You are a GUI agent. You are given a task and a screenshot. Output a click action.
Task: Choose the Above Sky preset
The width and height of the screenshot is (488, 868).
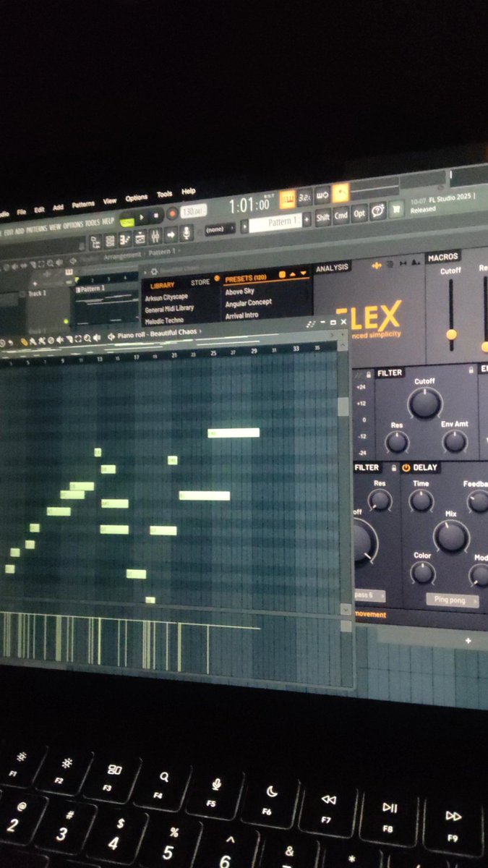tap(239, 292)
